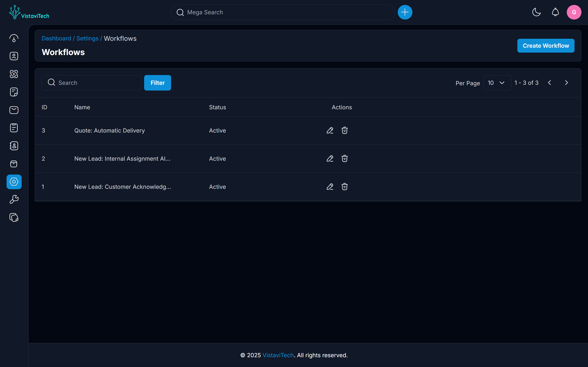Go to next page with right chevron
Screen dimensions: 588x367
pos(567,83)
